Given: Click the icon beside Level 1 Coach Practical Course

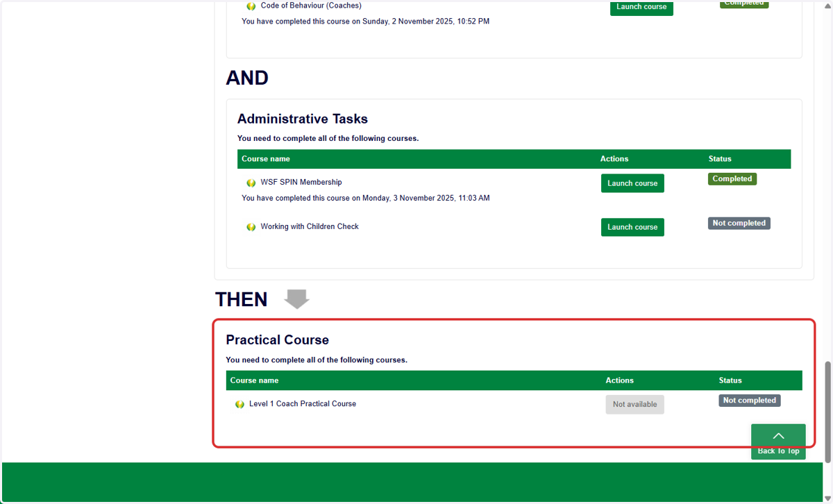Looking at the screenshot, I should click(239, 404).
